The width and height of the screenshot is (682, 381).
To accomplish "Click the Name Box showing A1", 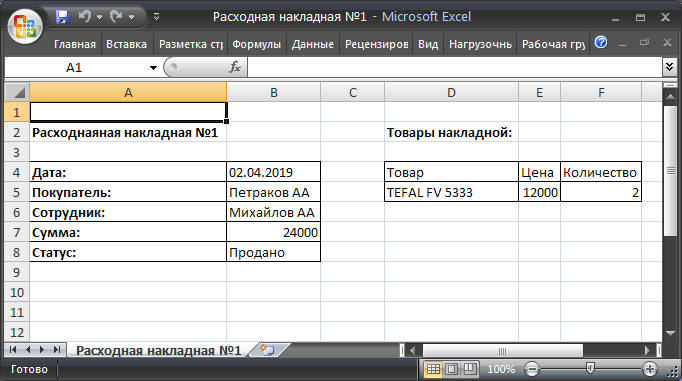I will [x=75, y=68].
